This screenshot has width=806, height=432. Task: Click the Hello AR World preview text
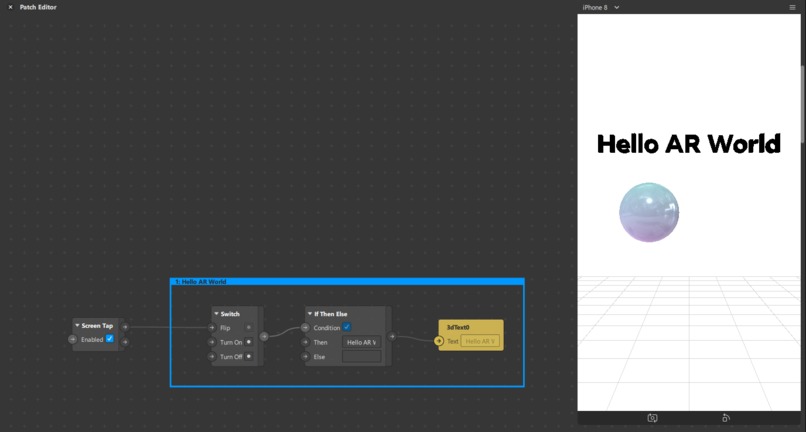tap(689, 143)
